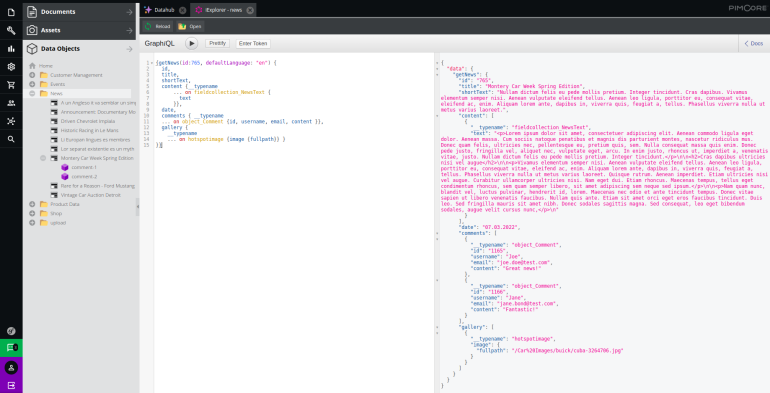770x393 pixels.
Task: Click the Data Objects cube icon
Action: pyautogui.click(x=32, y=49)
